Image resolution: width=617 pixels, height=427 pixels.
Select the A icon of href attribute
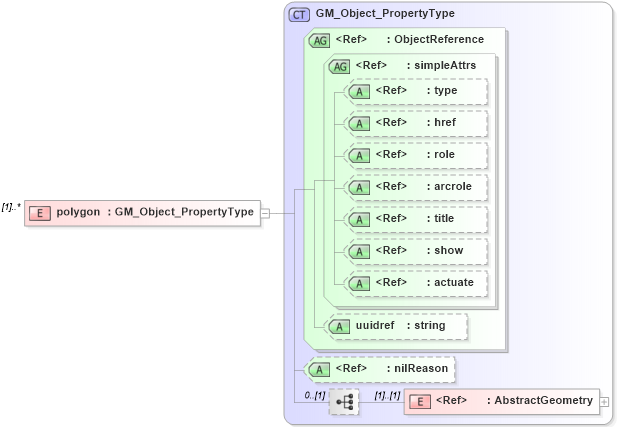(359, 124)
